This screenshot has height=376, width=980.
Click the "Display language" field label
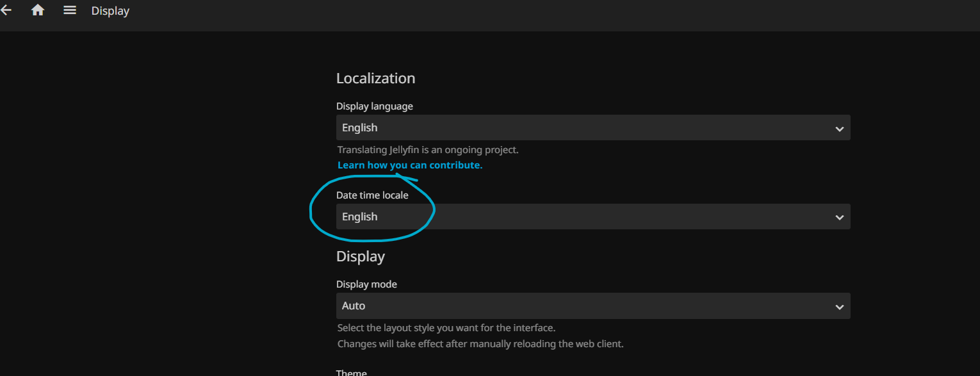tap(374, 106)
